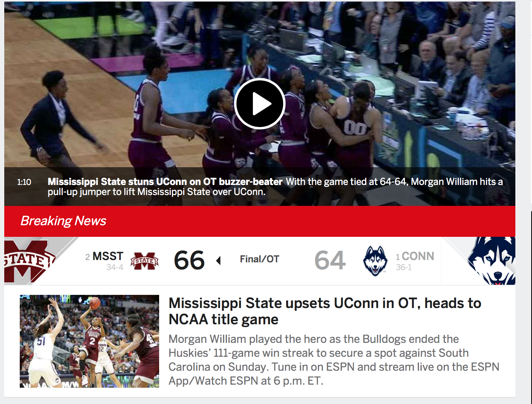The image size is (532, 404).
Task: Click the MSST team name
Action: click(x=108, y=256)
